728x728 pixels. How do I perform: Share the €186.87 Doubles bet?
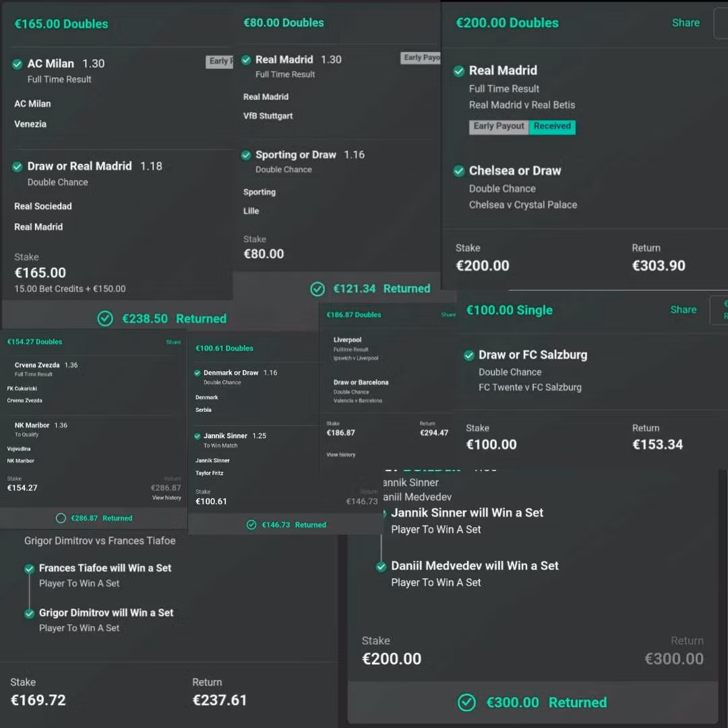(448, 315)
